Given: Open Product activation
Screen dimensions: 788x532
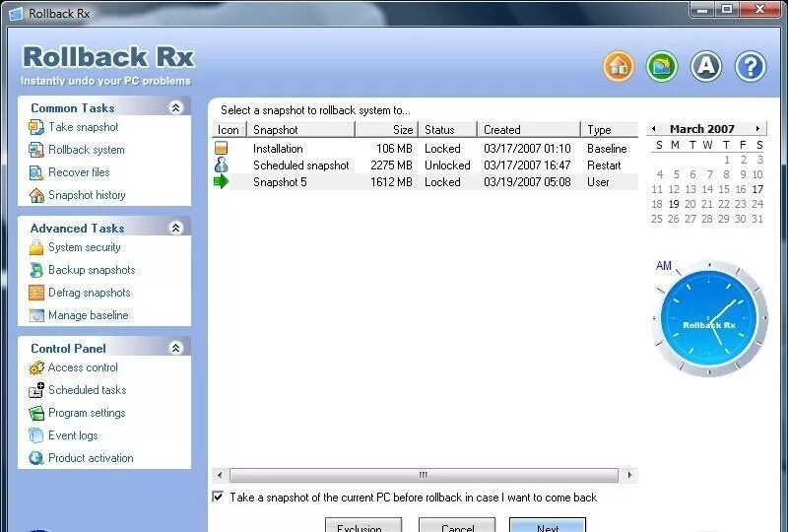Looking at the screenshot, I should click(x=91, y=458).
